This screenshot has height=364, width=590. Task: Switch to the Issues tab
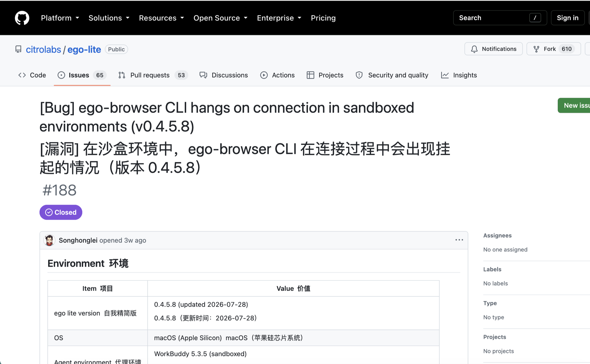(x=82, y=75)
